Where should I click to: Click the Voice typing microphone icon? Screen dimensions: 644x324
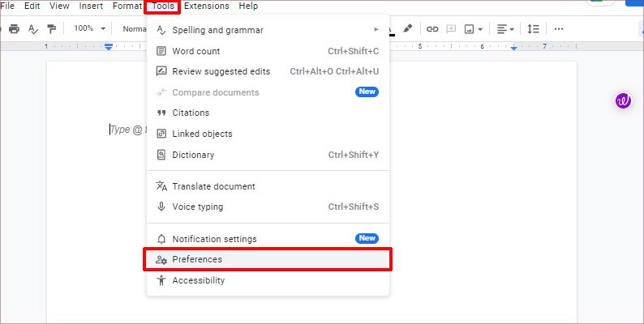point(161,207)
